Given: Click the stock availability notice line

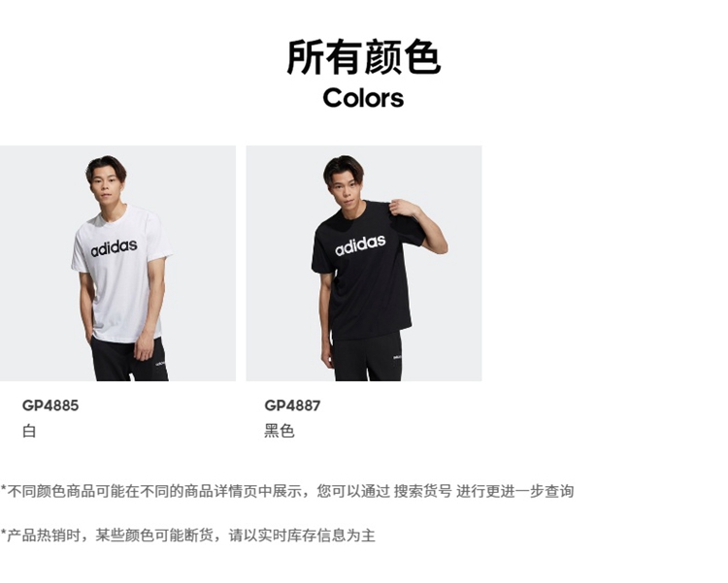Looking at the screenshot, I should click(x=187, y=535).
